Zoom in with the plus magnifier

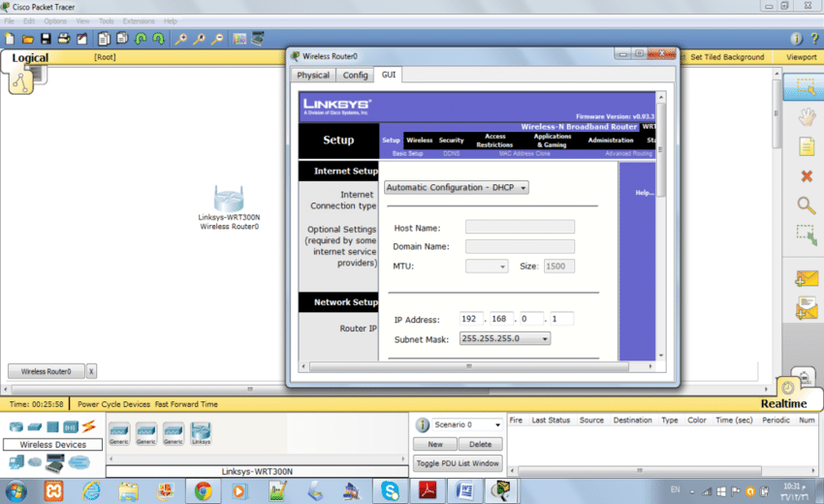click(x=180, y=39)
